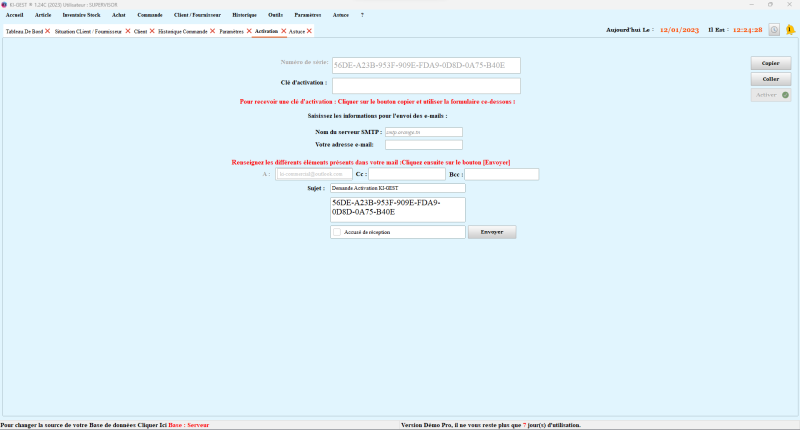Click the Nom du serveur SMTP field
800x430 pixels.
[423, 132]
